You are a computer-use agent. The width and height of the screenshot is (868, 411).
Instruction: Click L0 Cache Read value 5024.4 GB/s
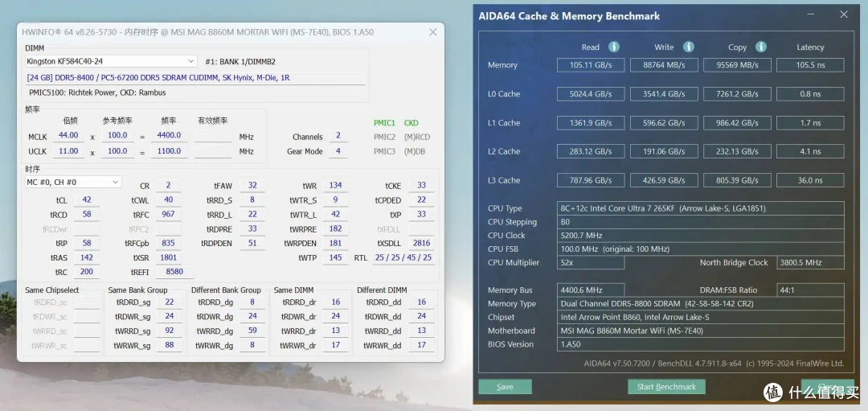tap(591, 93)
